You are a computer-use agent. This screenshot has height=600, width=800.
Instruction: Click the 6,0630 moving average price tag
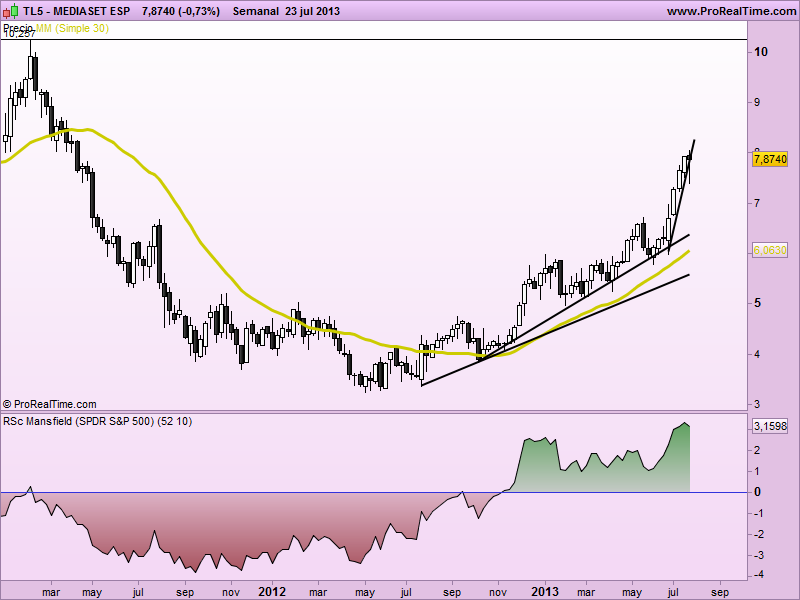[x=770, y=251]
